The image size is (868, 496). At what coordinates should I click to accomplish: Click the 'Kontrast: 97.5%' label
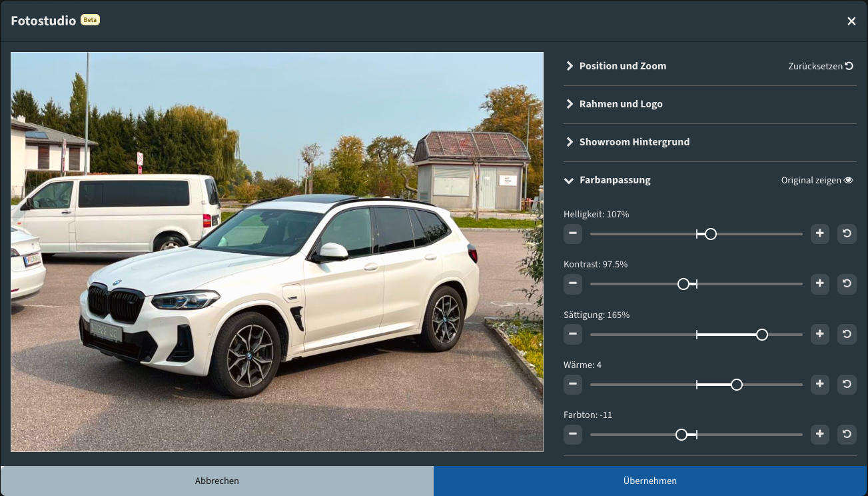tap(596, 264)
